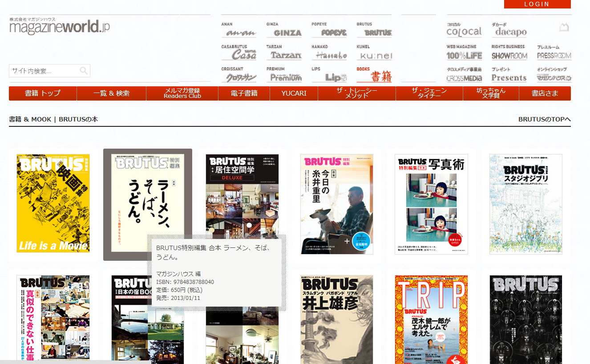The width and height of the screenshot is (590, 364).
Task: Open the YUCARI menu item
Action: (294, 93)
